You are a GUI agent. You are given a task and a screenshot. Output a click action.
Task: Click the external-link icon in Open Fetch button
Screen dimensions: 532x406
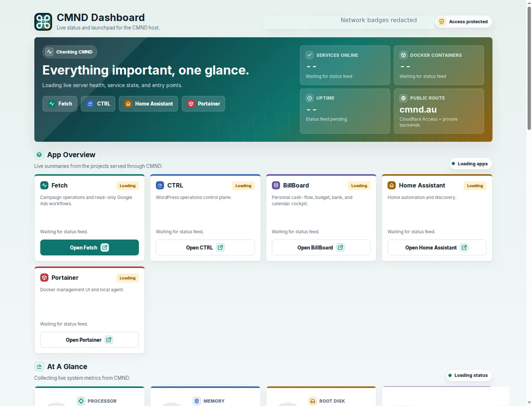105,248
